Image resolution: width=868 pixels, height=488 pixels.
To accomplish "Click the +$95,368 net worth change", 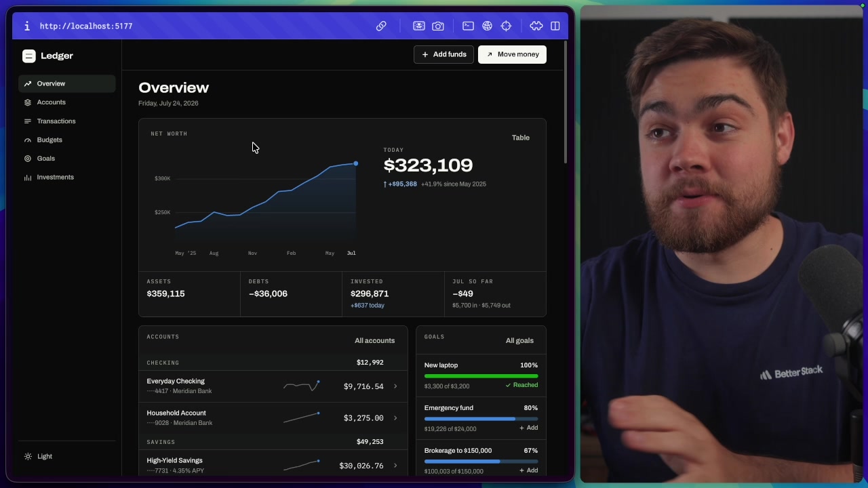I will 400,184.
